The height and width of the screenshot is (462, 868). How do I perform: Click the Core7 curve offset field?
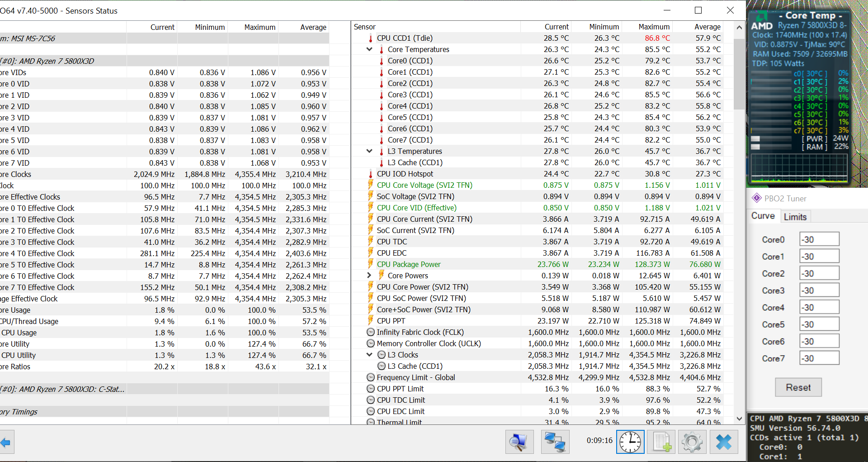click(x=819, y=358)
